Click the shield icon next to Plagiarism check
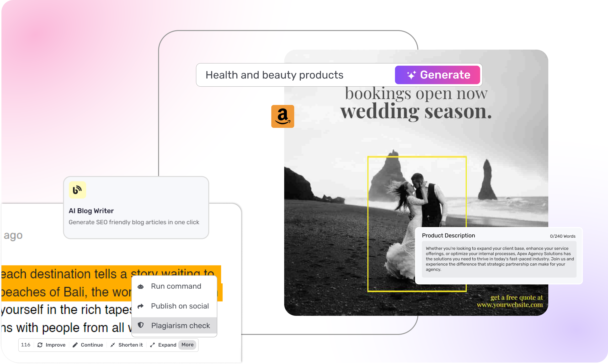Viewport: 608px width, 364px height. click(x=140, y=325)
